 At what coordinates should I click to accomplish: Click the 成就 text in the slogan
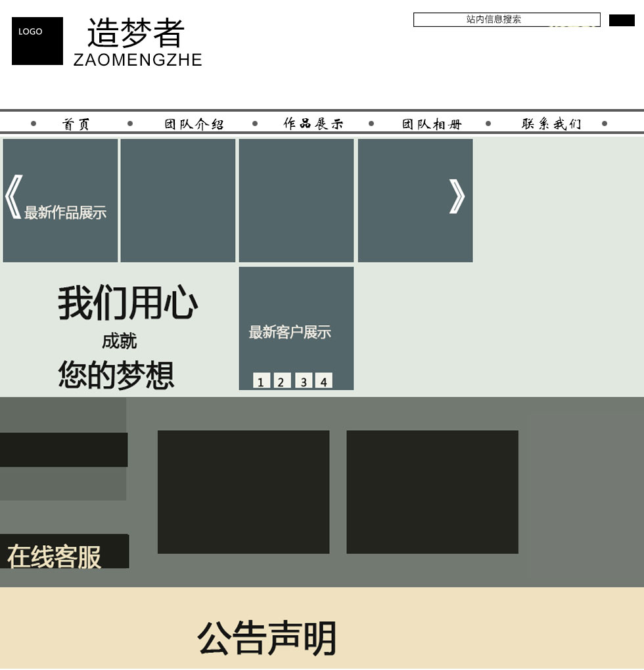click(119, 341)
